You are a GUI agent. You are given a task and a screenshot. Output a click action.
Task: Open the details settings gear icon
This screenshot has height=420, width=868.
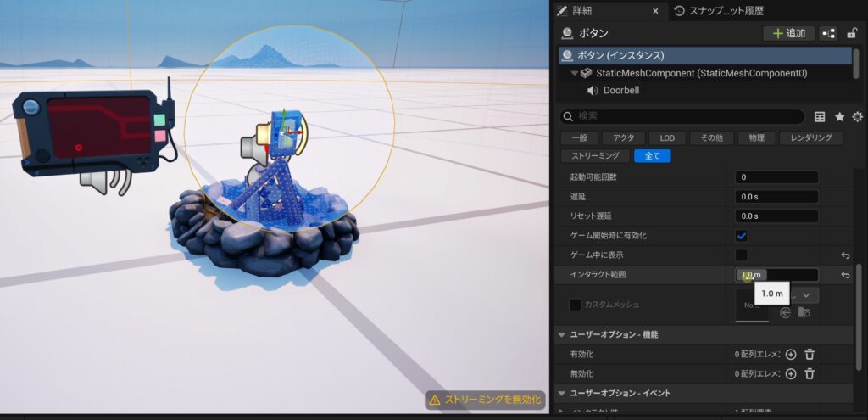pos(857,117)
